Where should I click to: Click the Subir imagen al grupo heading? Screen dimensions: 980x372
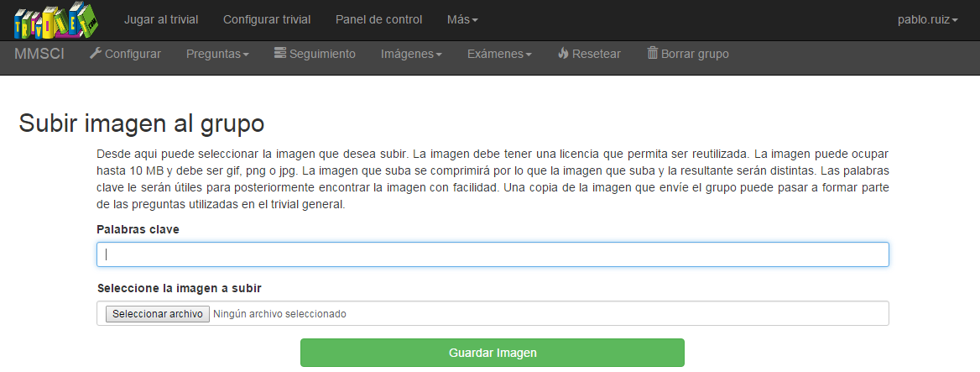[x=141, y=123]
